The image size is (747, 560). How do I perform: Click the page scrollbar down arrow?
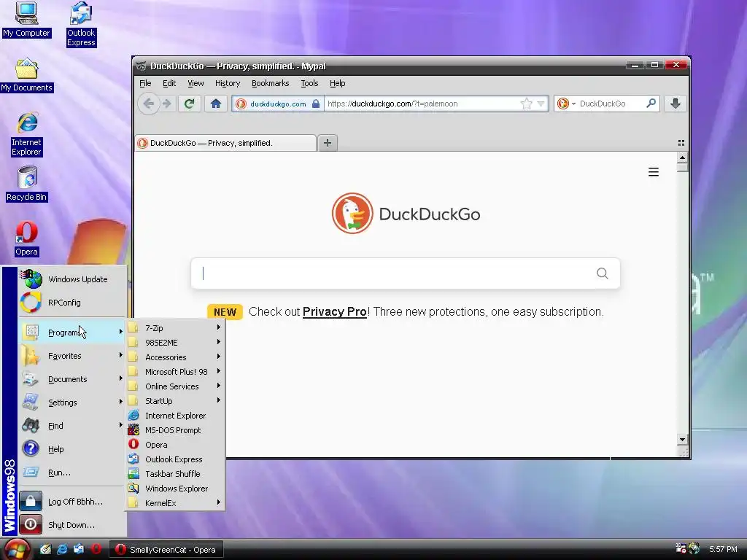pos(682,440)
